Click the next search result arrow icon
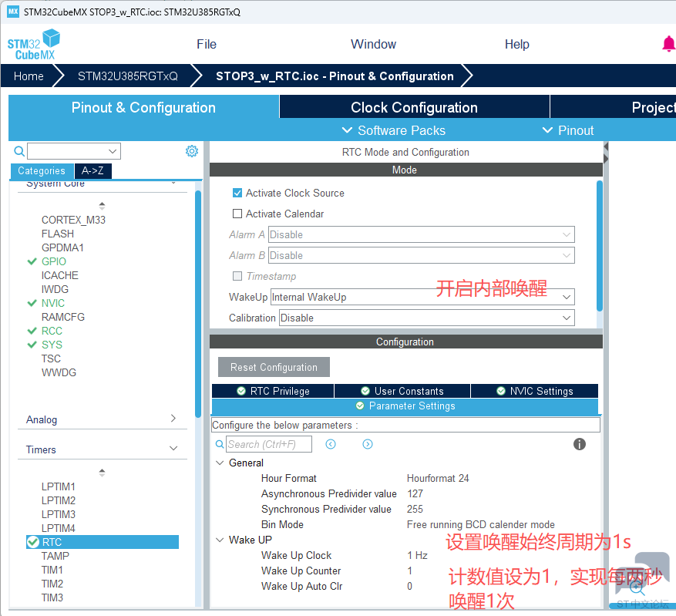This screenshot has width=676, height=616. pos(368,444)
